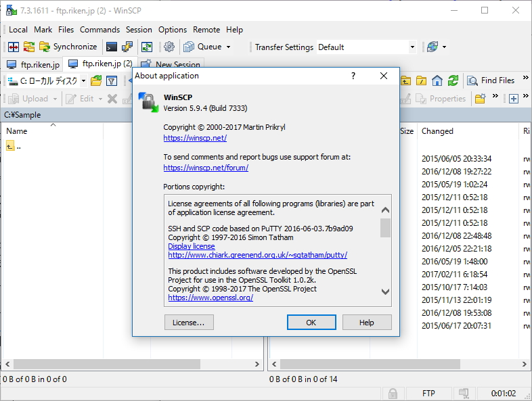The width and height of the screenshot is (532, 401).
Task: Open the Transfer Settings Default combo box
Action: tap(366, 47)
